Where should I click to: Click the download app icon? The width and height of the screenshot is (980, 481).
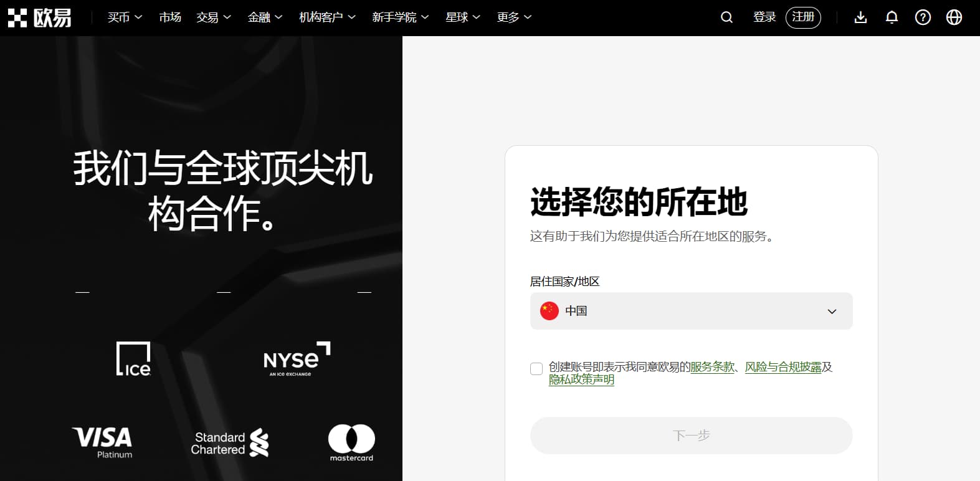(860, 17)
